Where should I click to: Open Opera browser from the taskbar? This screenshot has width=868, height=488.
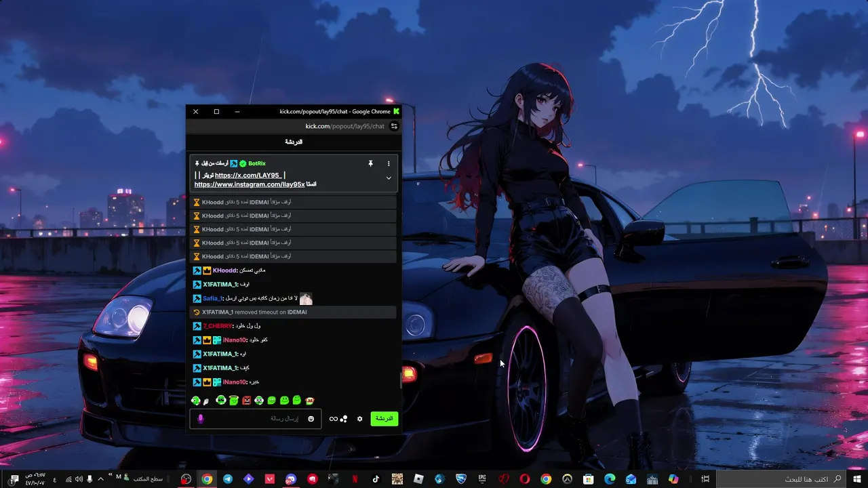(x=524, y=479)
